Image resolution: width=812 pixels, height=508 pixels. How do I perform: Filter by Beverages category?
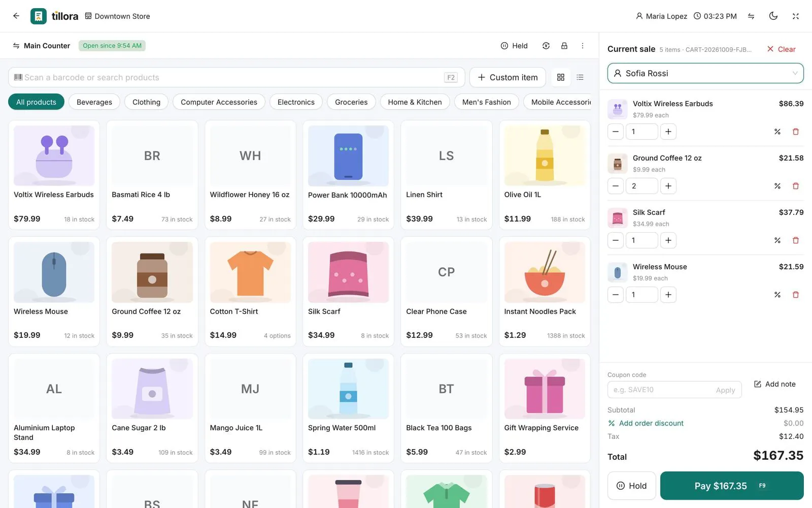click(94, 102)
